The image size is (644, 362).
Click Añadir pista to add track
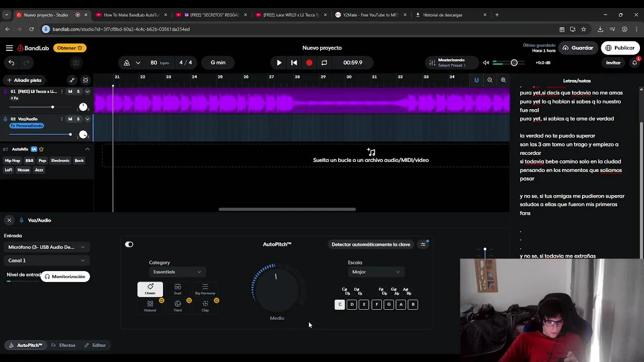click(24, 80)
